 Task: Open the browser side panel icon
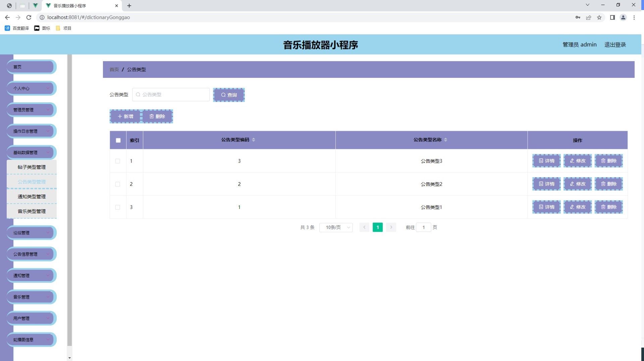(x=612, y=17)
